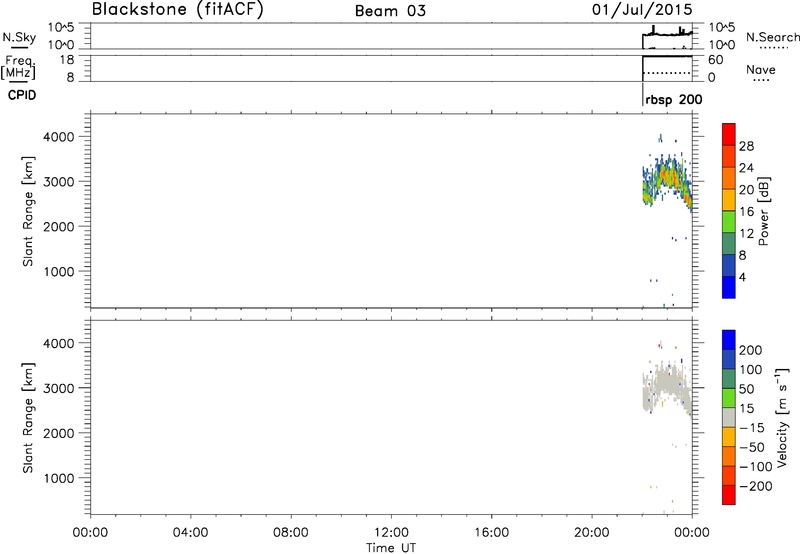Click the '1000' tick of the velocity panel
The height and width of the screenshot is (554, 800).
[59, 478]
